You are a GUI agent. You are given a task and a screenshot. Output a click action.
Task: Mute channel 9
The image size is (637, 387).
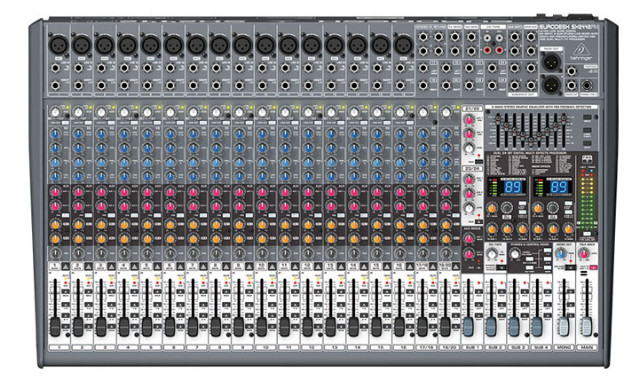point(238,266)
